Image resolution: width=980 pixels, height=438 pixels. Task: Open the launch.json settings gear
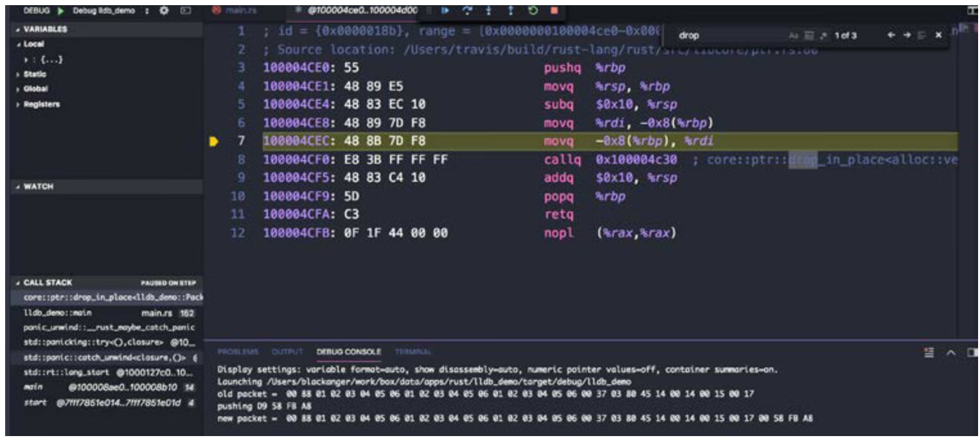tap(164, 11)
